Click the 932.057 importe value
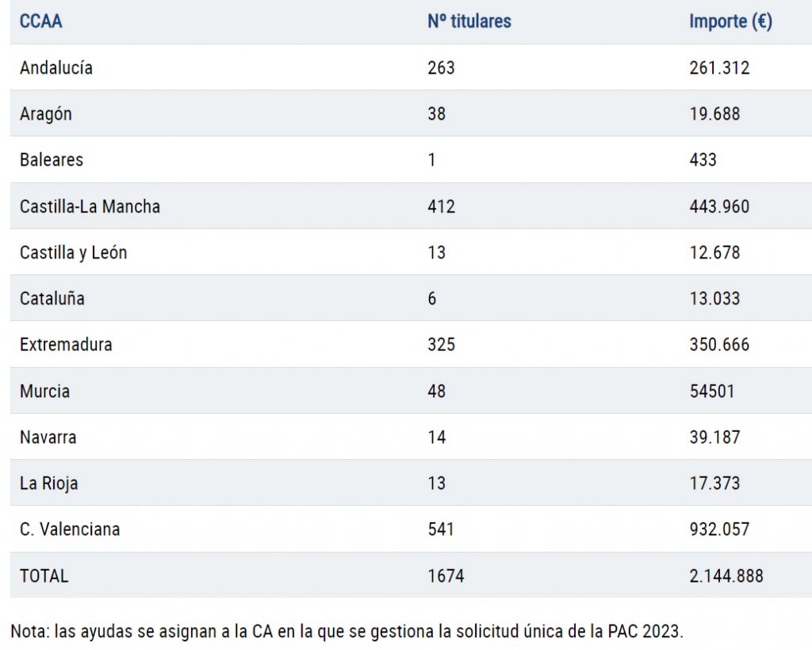This screenshot has height=650, width=812. [719, 530]
